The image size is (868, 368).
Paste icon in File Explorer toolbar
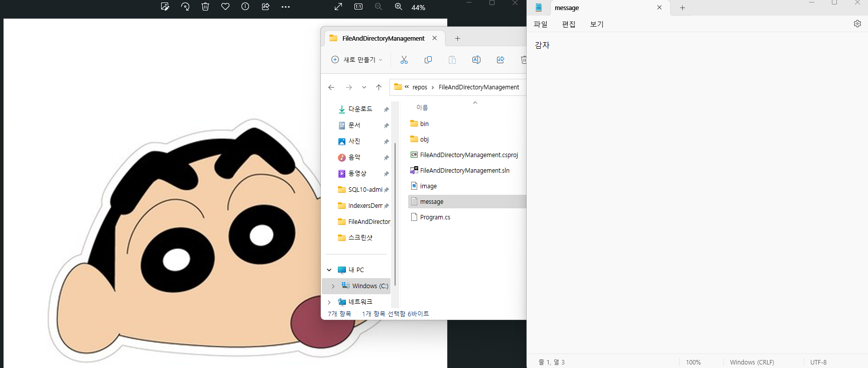point(452,60)
